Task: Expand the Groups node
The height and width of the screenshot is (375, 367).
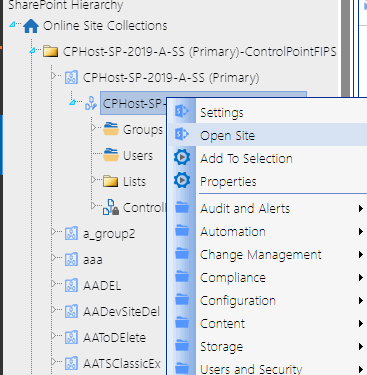Action: click(x=93, y=128)
